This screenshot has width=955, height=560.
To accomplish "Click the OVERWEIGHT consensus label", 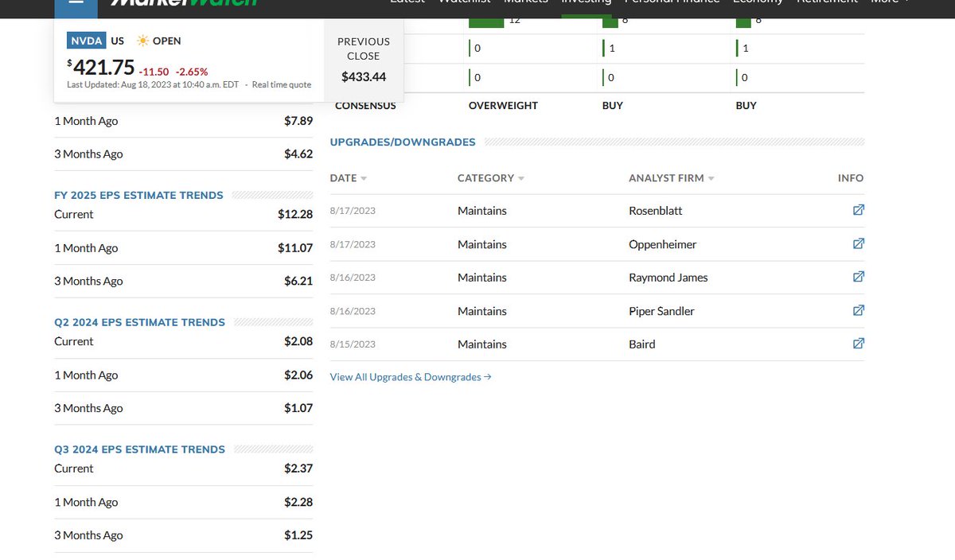I will [x=503, y=106].
